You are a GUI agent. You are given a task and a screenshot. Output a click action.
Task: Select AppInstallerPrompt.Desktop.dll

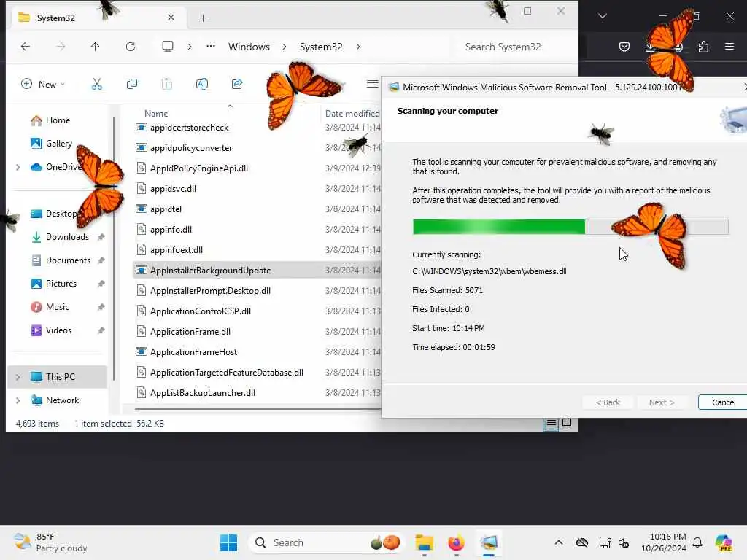[210, 291]
